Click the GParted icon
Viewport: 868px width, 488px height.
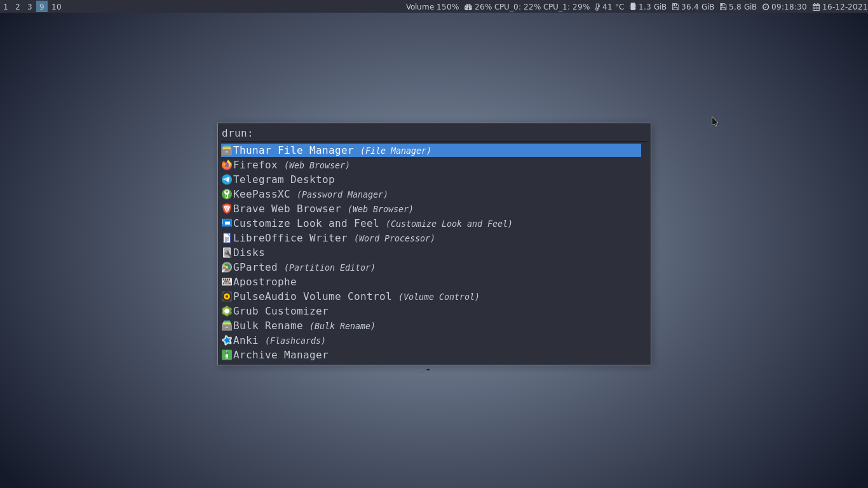coord(227,268)
